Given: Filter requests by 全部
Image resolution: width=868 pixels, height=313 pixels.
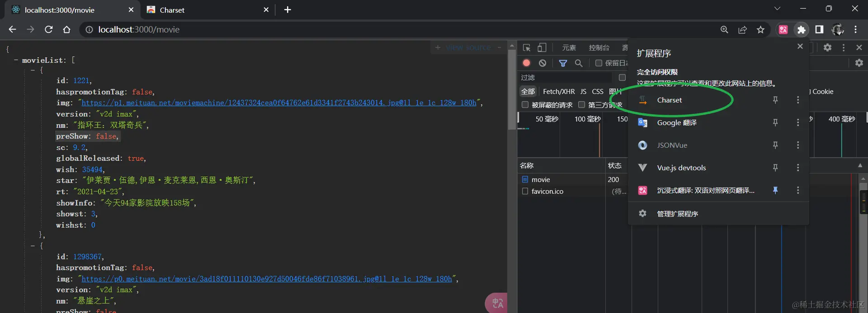Looking at the screenshot, I should coord(528,92).
